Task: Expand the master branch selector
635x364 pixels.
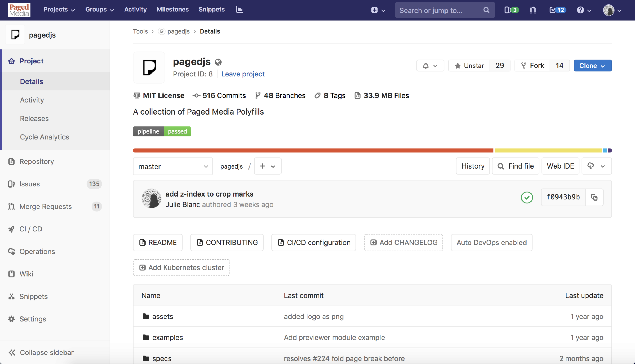Action: (173, 166)
